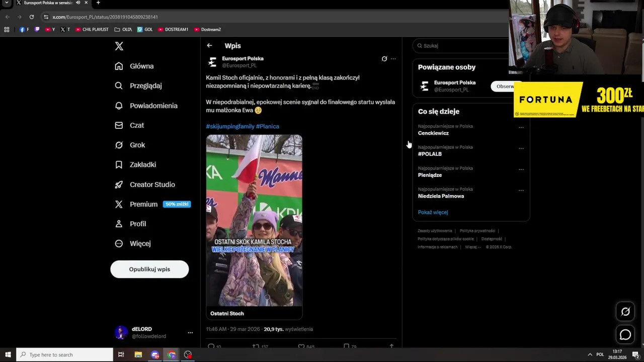Click Pokaż więcej link
Viewport: 644px width, 362px height.
coord(433,212)
